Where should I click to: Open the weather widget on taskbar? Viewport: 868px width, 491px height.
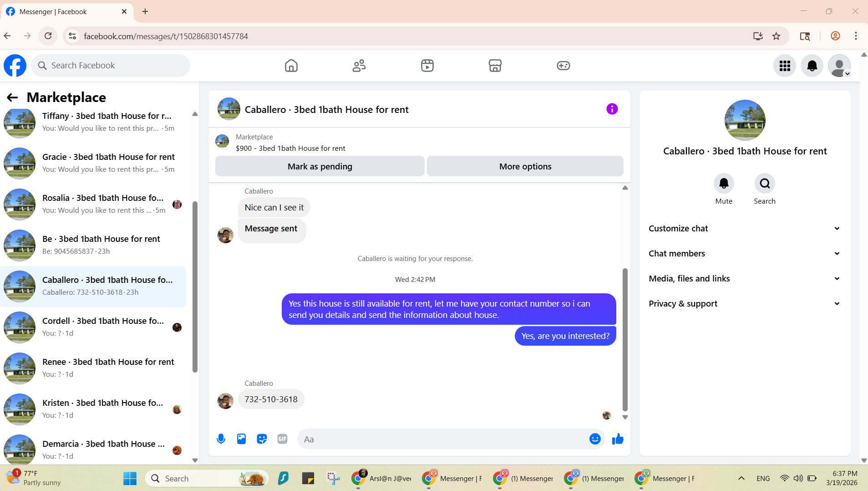[33, 478]
